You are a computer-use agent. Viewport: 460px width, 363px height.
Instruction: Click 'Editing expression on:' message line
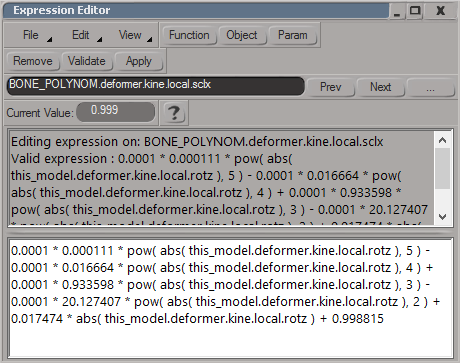(x=197, y=142)
